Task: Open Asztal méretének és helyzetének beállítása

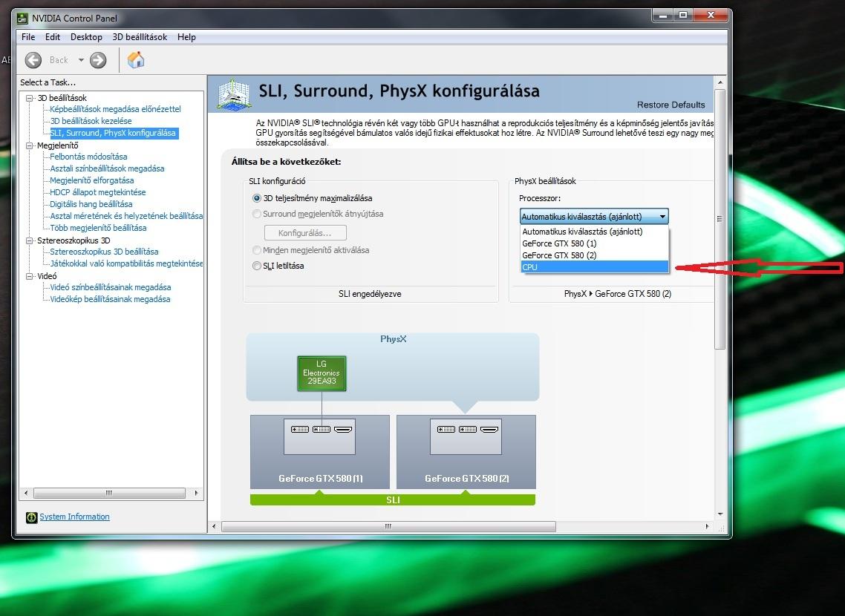Action: pos(126,216)
